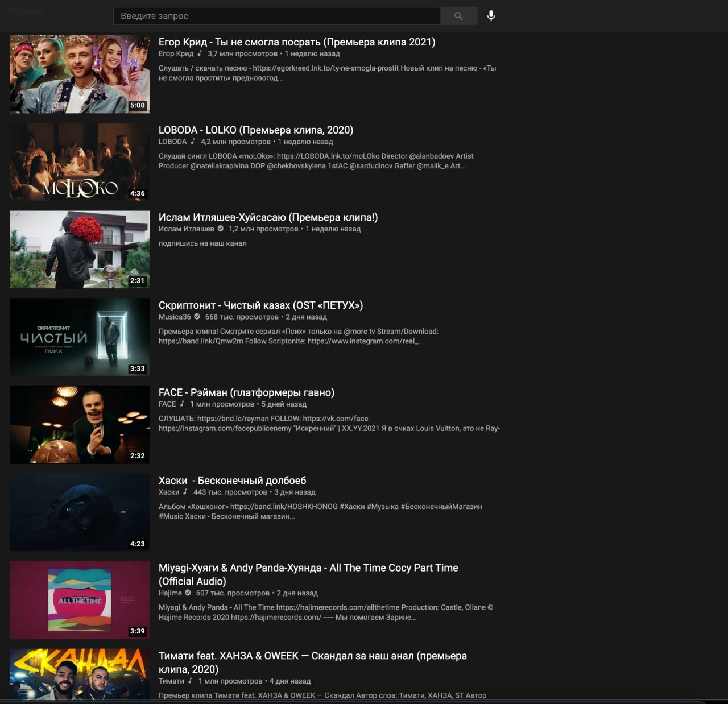Click the search magnifier button
This screenshot has width=728, height=704.
[x=458, y=16]
